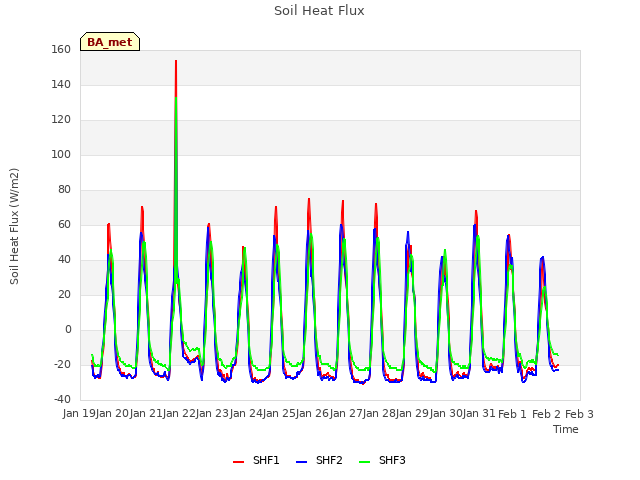This screenshot has height=480, width=640.
Task: Click the blue SHF2 legend color marker
Action: click(x=301, y=462)
